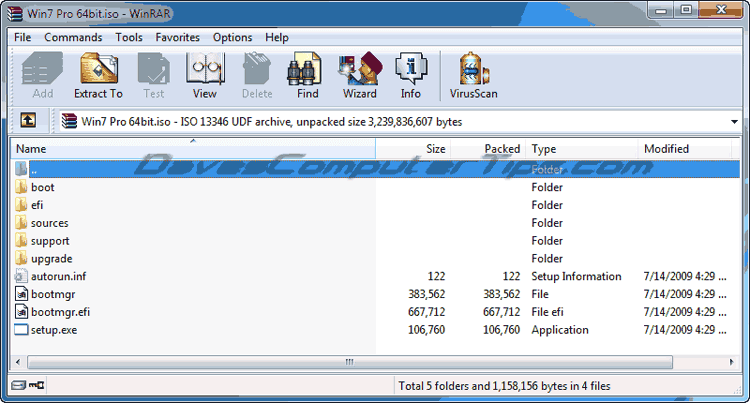
Task: Select the boot folder icon
Action: point(21,187)
